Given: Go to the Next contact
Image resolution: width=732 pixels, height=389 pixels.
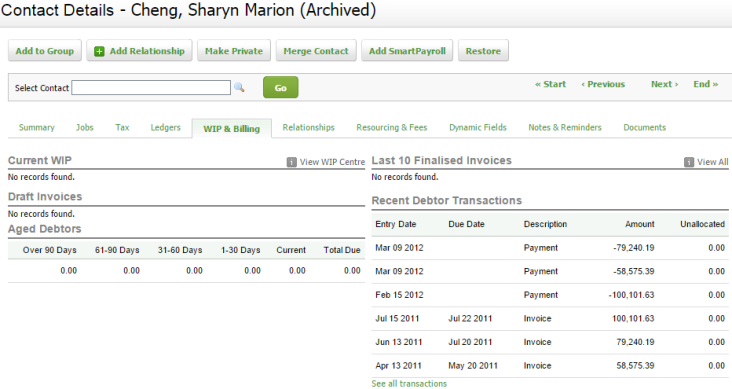Looking at the screenshot, I should tap(664, 85).
